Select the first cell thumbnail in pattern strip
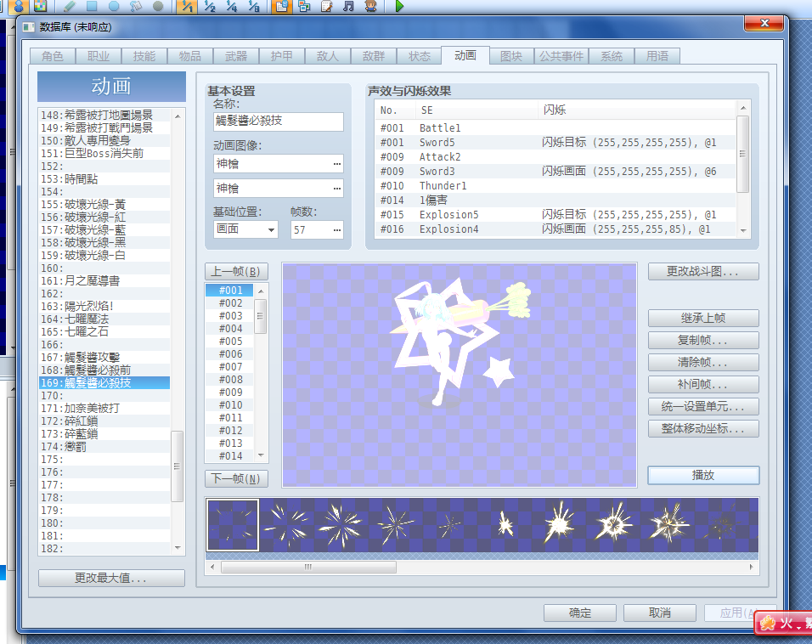 pyautogui.click(x=233, y=525)
